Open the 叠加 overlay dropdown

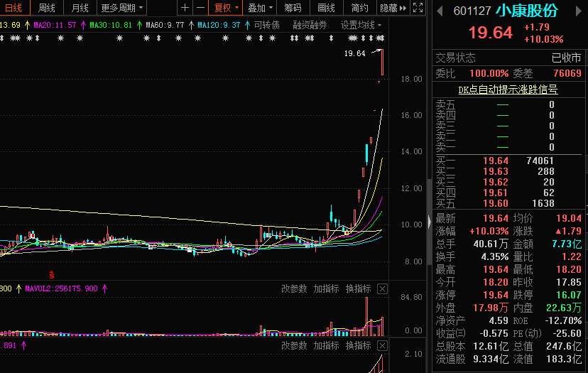pyautogui.click(x=260, y=8)
